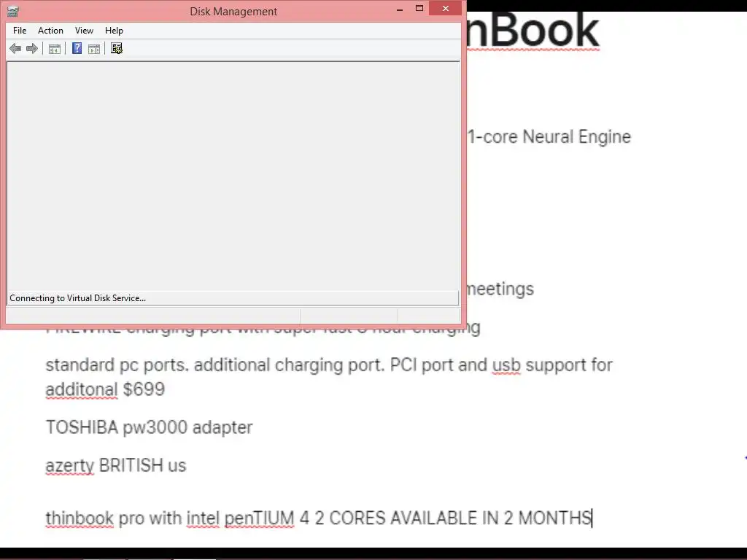Click the Forward arrow in Disk Management toolbar
Viewport: 747px width, 560px height.
[32, 49]
